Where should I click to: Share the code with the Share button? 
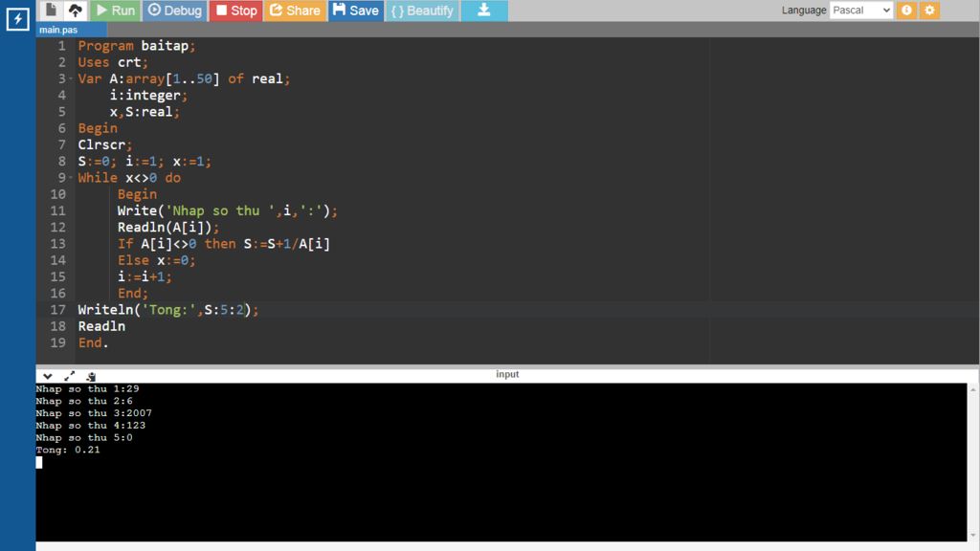295,10
